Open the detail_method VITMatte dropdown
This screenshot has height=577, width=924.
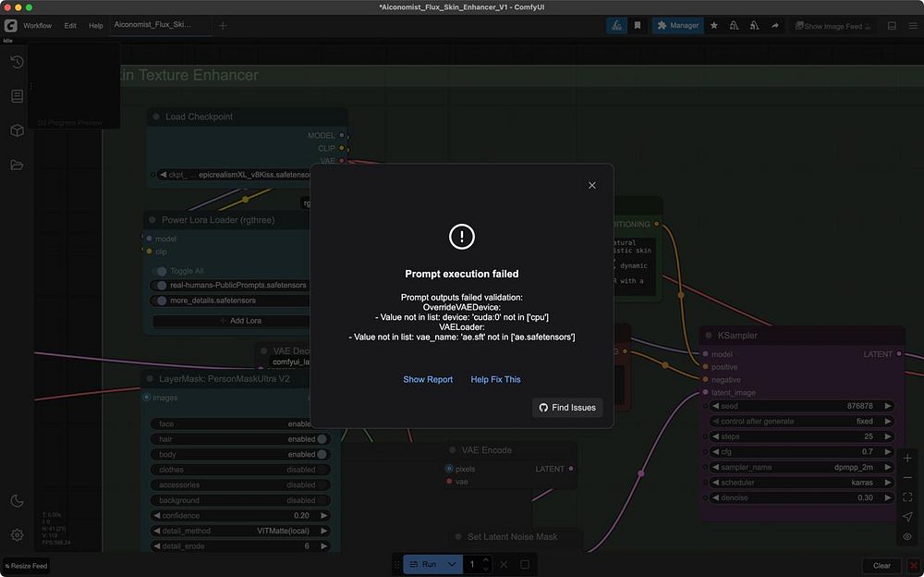(x=240, y=531)
